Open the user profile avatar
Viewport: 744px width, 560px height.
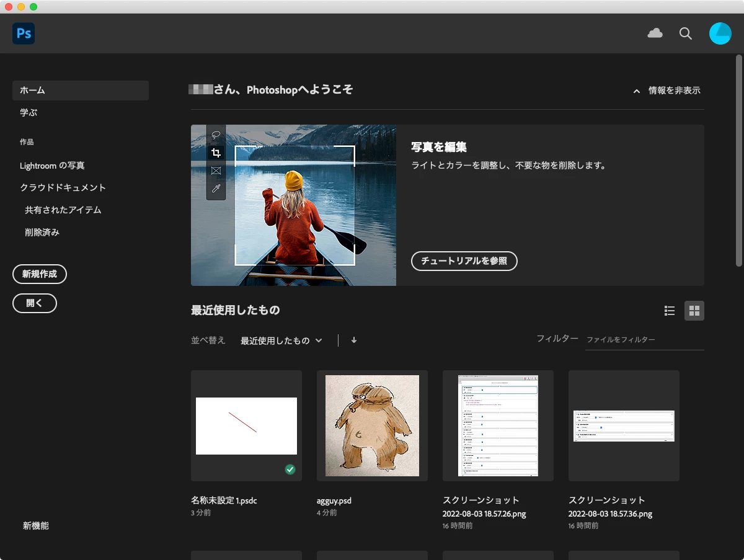click(x=720, y=33)
